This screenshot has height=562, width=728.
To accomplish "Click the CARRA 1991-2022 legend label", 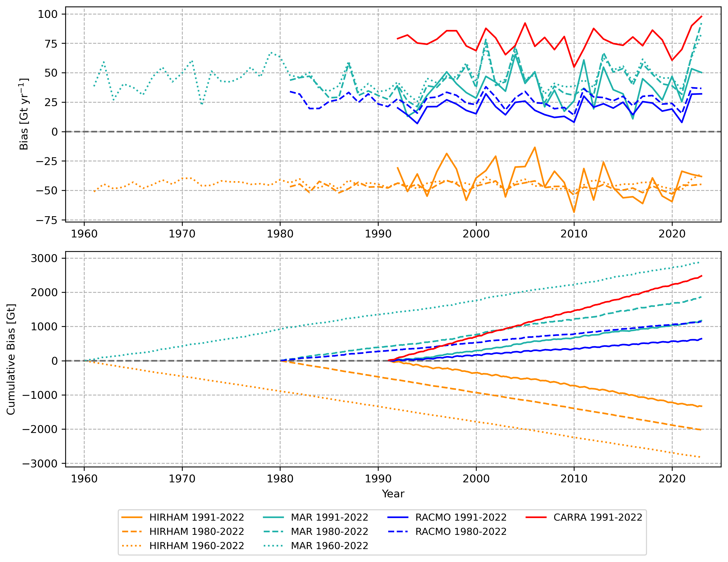I will point(598,517).
